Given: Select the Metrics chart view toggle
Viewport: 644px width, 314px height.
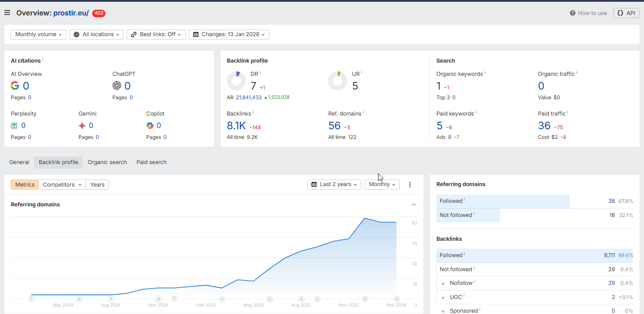Looking at the screenshot, I should click(25, 185).
